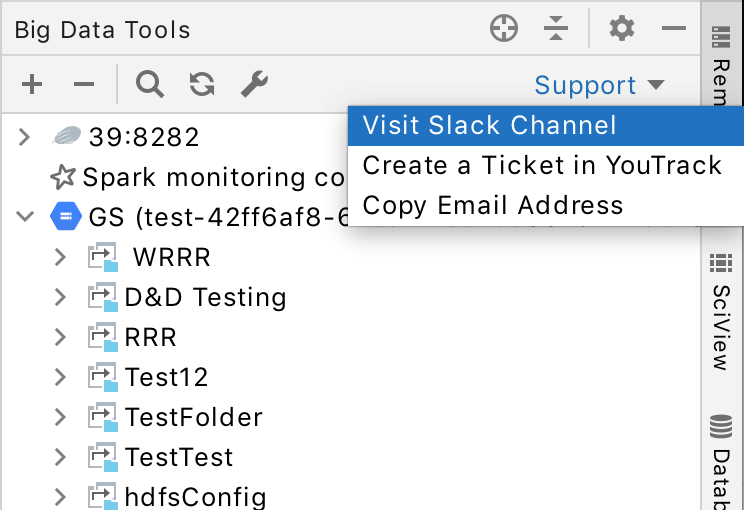Expand the D&D Testing folder
The image size is (744, 510).
[x=60, y=297]
